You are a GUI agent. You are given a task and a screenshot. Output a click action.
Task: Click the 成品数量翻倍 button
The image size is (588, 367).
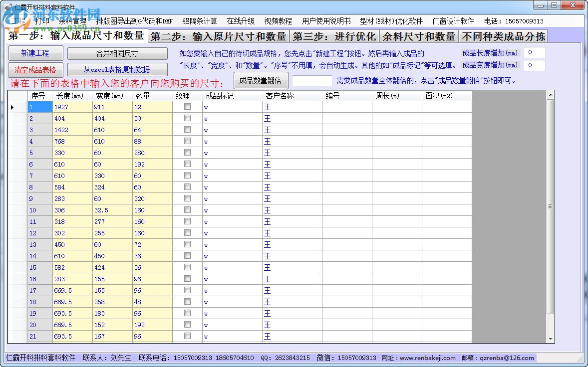tap(261, 80)
